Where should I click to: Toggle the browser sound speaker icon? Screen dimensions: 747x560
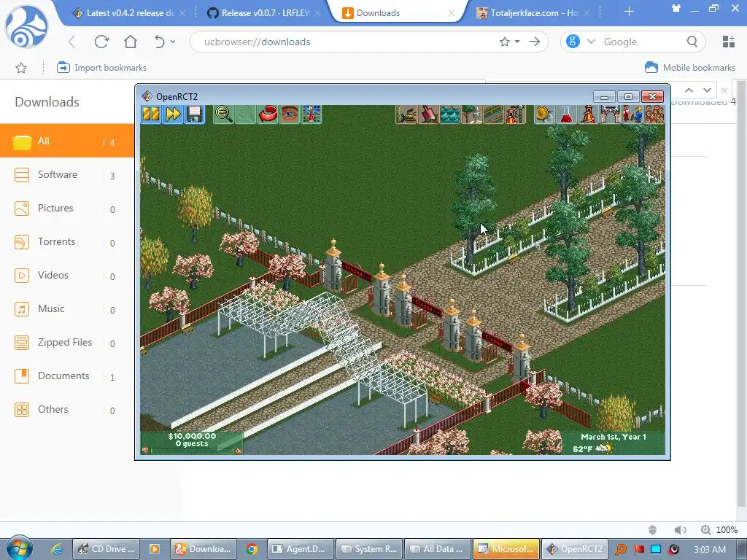tap(681, 530)
